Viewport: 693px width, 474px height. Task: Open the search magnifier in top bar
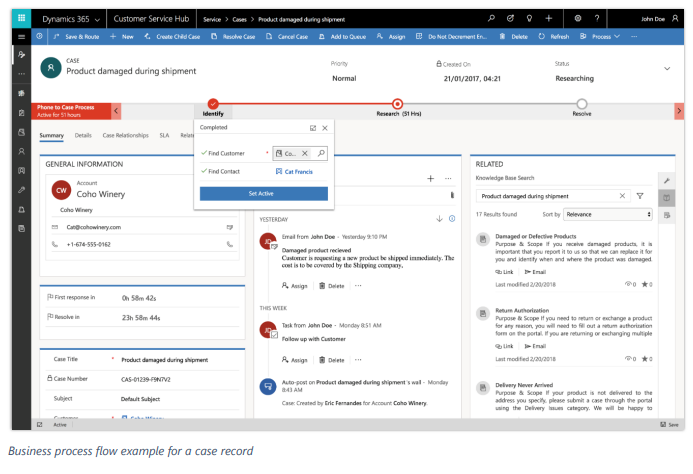(491, 18)
